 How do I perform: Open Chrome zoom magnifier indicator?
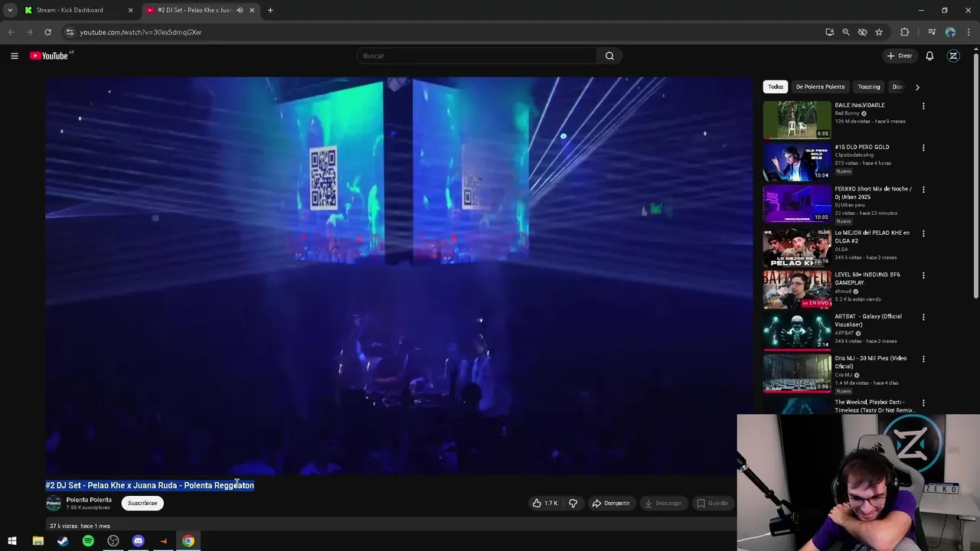pyautogui.click(x=845, y=32)
